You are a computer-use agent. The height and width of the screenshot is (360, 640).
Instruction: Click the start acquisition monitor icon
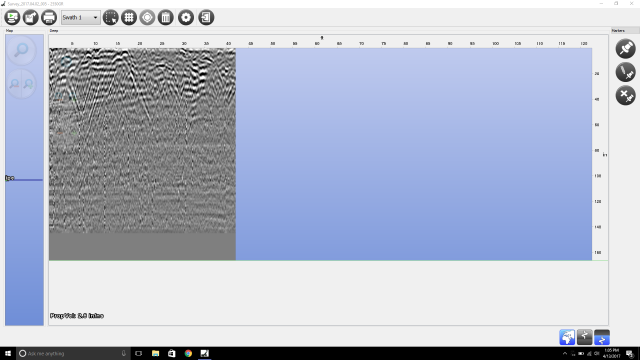(x=12, y=18)
